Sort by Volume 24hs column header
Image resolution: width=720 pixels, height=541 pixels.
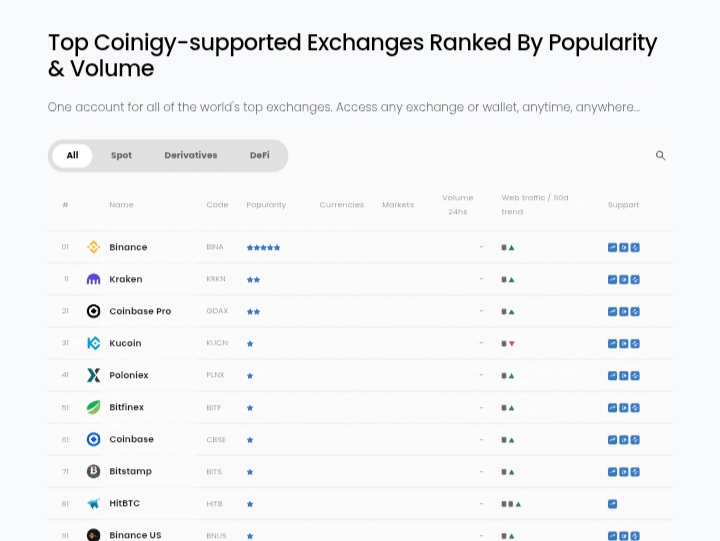(x=457, y=204)
